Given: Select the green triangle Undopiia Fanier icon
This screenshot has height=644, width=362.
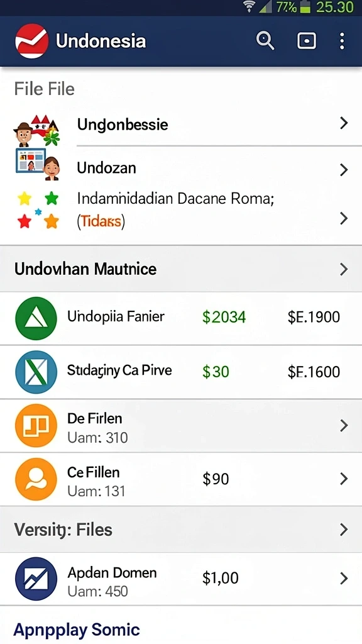Looking at the screenshot, I should pos(36,318).
